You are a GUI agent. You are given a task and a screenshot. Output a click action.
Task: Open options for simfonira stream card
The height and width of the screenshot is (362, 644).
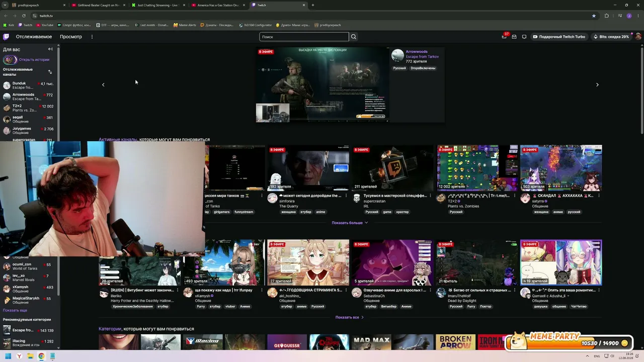(x=346, y=196)
